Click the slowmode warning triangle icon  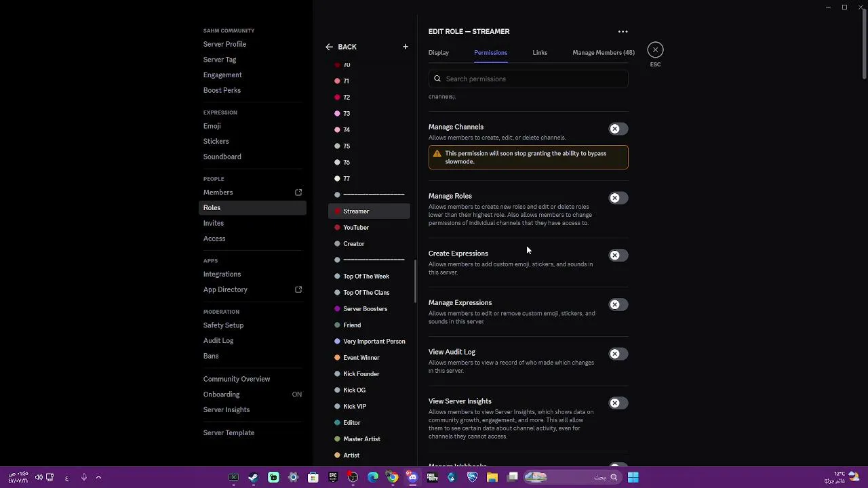point(437,154)
